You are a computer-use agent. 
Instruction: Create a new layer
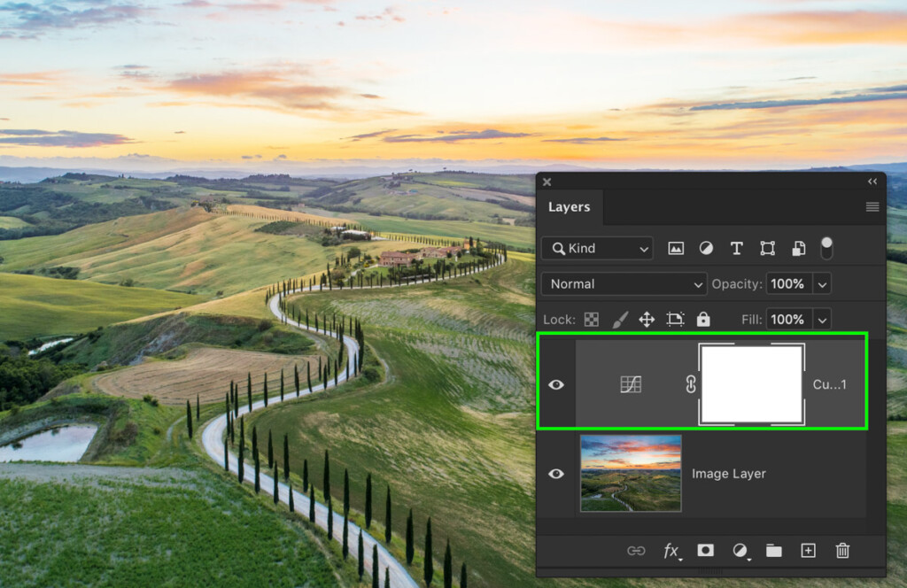(x=808, y=551)
